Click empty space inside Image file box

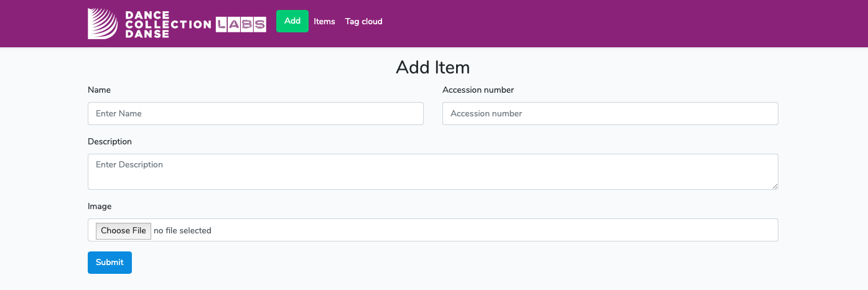[498, 230]
